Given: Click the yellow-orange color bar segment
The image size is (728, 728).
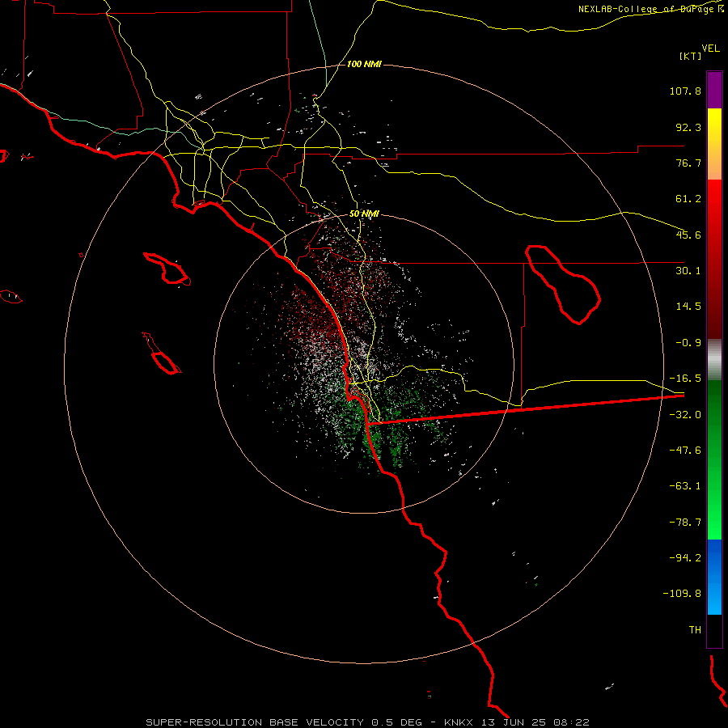Looking at the screenshot, I should [x=714, y=144].
